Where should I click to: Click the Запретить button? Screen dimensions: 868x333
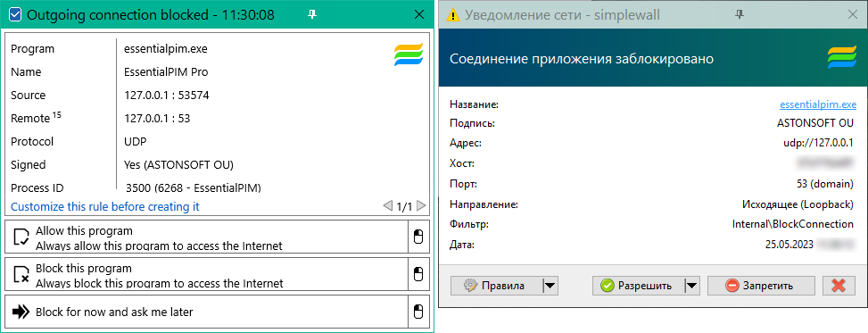click(761, 286)
